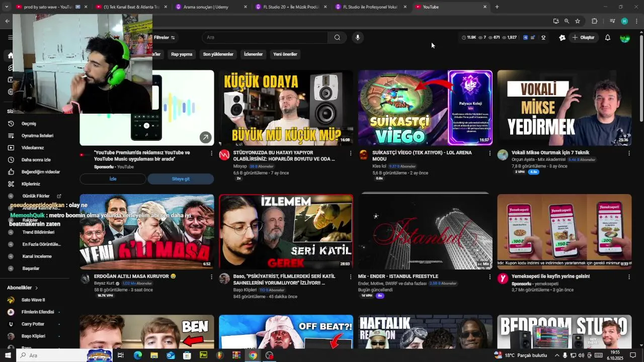This screenshot has height=362, width=644.
Task: Select the Yeni öneriler filter chip
Action: [x=285, y=54]
